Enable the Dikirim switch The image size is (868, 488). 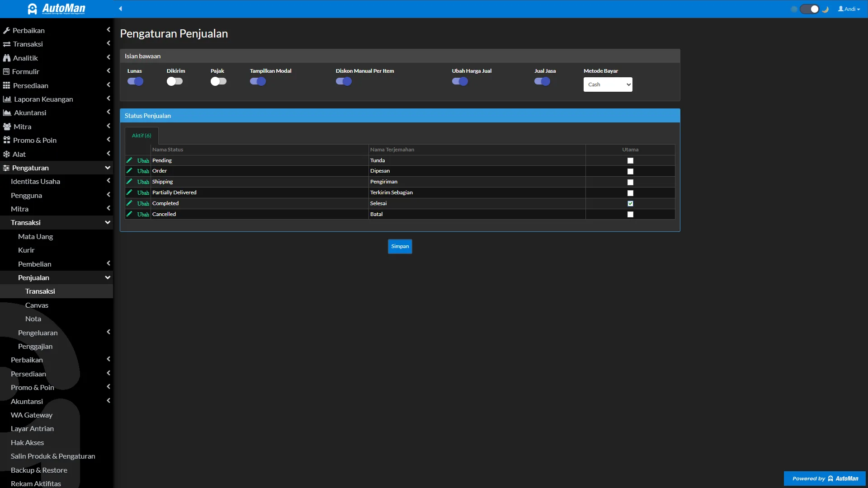coord(175,81)
